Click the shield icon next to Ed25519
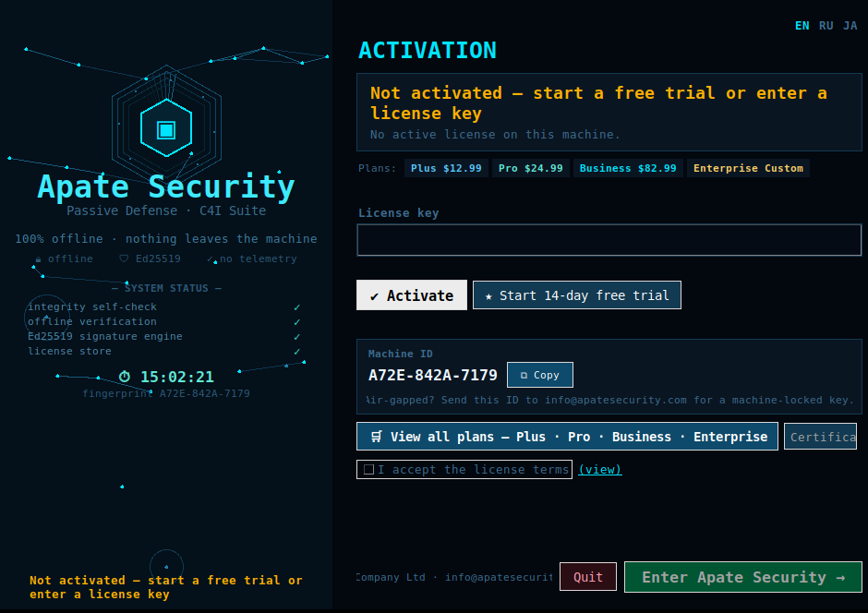This screenshot has width=868, height=613. (x=124, y=258)
